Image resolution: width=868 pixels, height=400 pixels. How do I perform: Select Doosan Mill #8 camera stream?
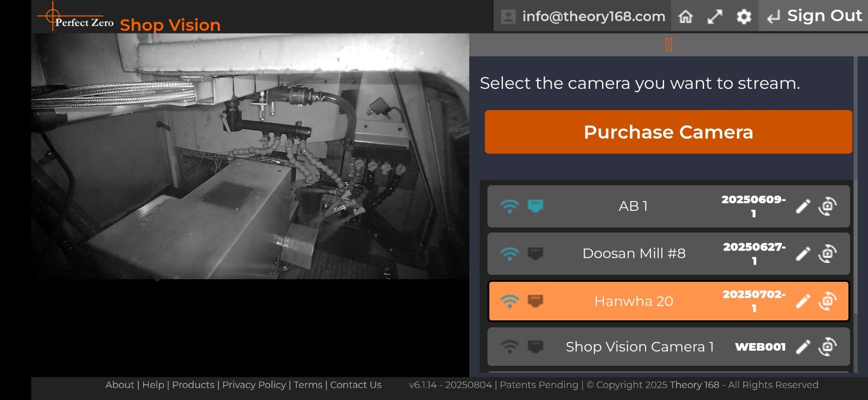[634, 254]
